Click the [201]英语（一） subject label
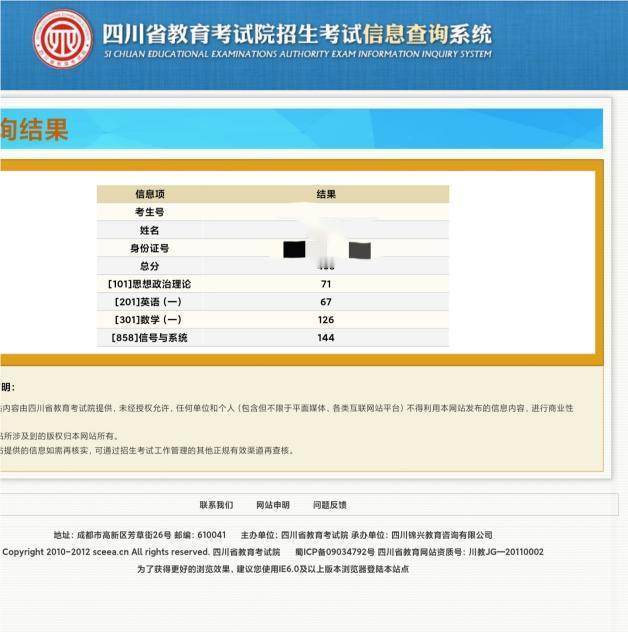The image size is (628, 632). point(148,302)
